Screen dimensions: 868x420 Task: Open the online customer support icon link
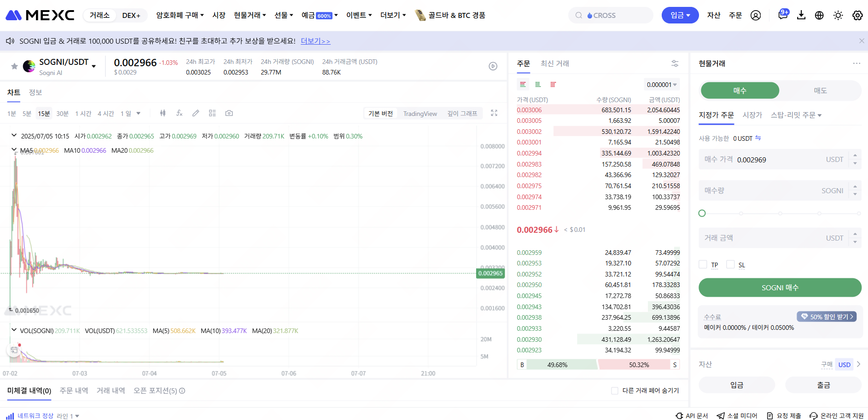[x=837, y=416]
